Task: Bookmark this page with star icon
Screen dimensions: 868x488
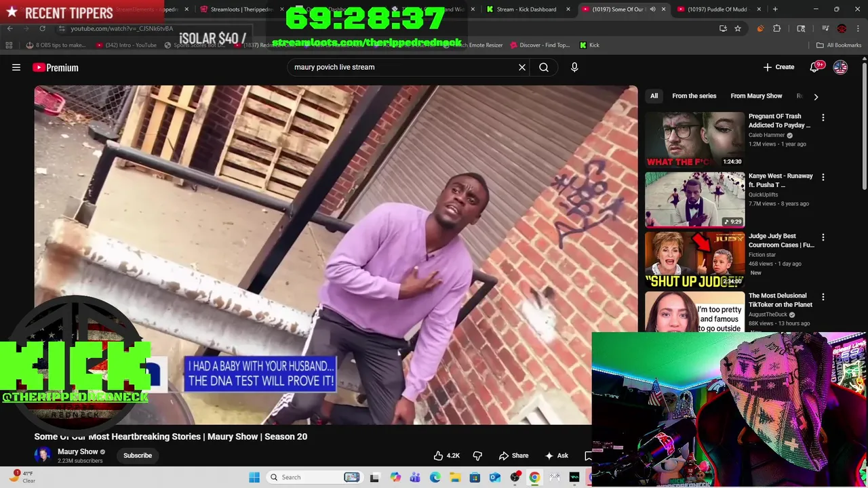Action: [738, 28]
